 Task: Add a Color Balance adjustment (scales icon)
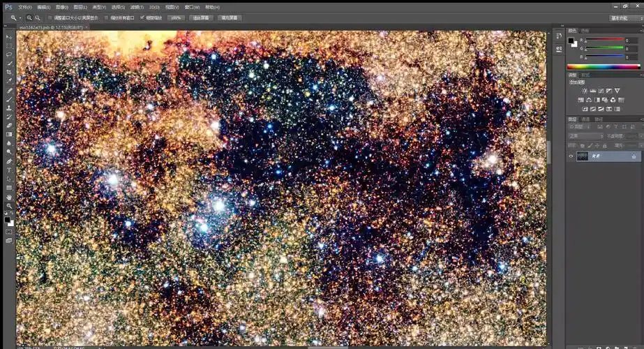589,100
